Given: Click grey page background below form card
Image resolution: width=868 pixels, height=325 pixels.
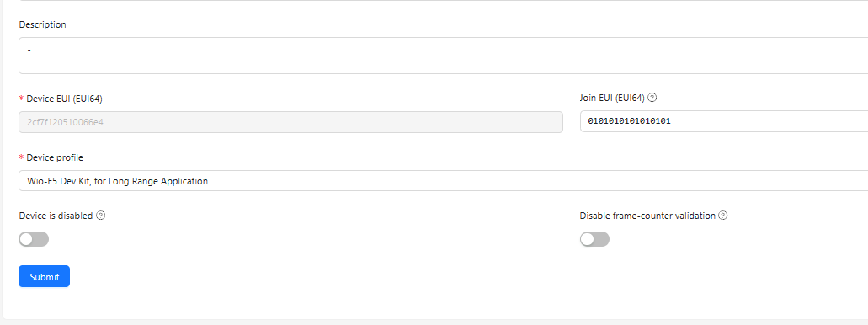Looking at the screenshot, I should (x=434, y=322).
